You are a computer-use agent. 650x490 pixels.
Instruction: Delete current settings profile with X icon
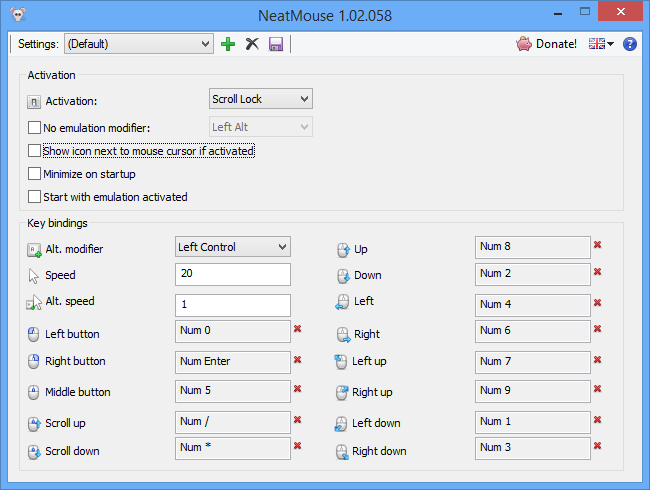point(252,44)
